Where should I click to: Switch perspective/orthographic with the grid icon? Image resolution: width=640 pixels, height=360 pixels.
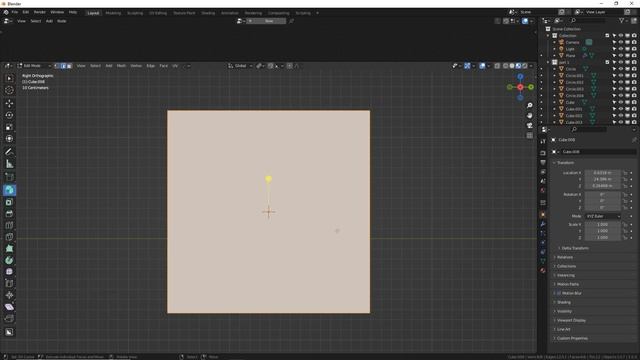[529, 136]
